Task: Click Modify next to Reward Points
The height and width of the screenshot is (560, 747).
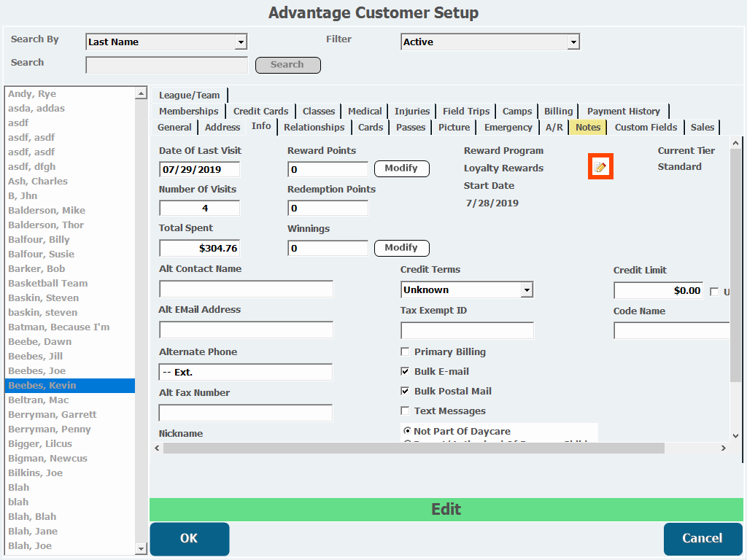Action: pos(401,168)
